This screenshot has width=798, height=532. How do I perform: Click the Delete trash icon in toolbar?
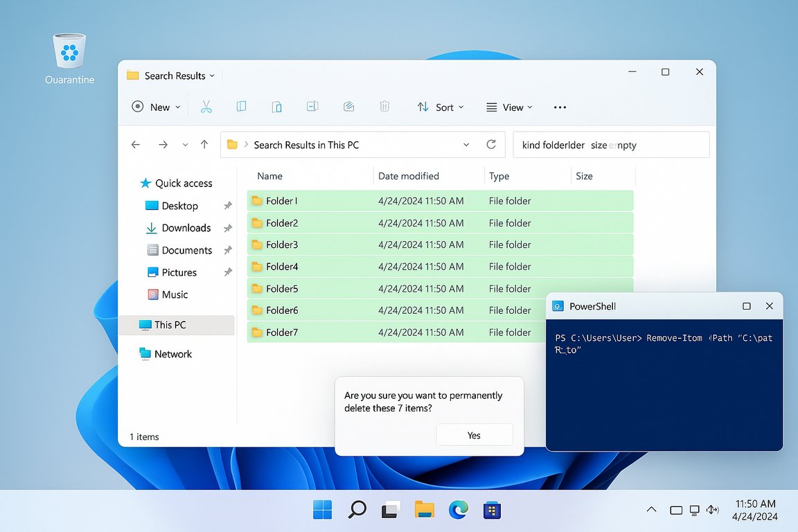384,107
